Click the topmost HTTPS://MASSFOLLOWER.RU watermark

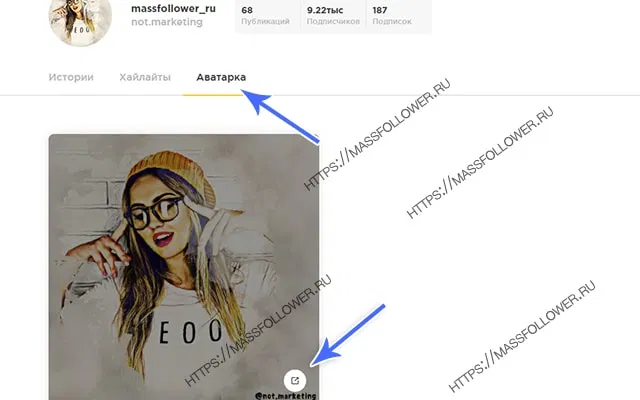coord(377,134)
